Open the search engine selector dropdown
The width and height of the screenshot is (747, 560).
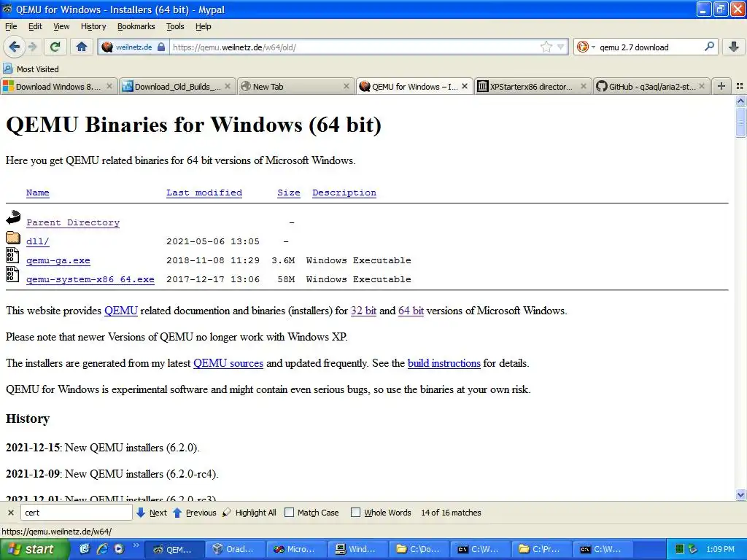(x=586, y=47)
